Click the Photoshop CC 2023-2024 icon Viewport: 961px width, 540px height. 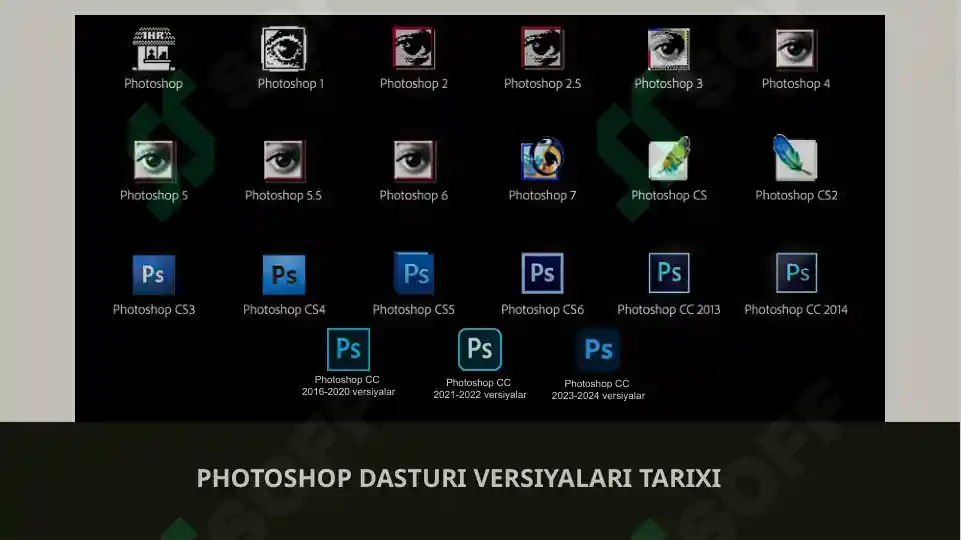click(x=598, y=350)
